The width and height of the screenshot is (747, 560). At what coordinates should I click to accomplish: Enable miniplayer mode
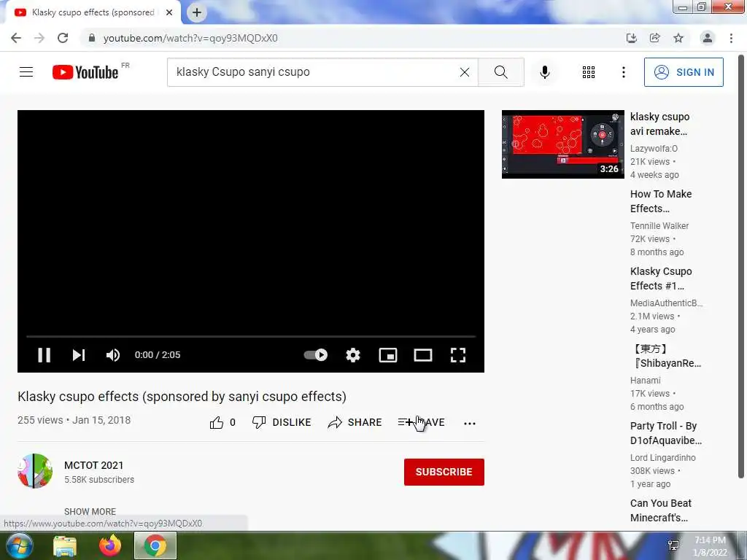click(388, 355)
